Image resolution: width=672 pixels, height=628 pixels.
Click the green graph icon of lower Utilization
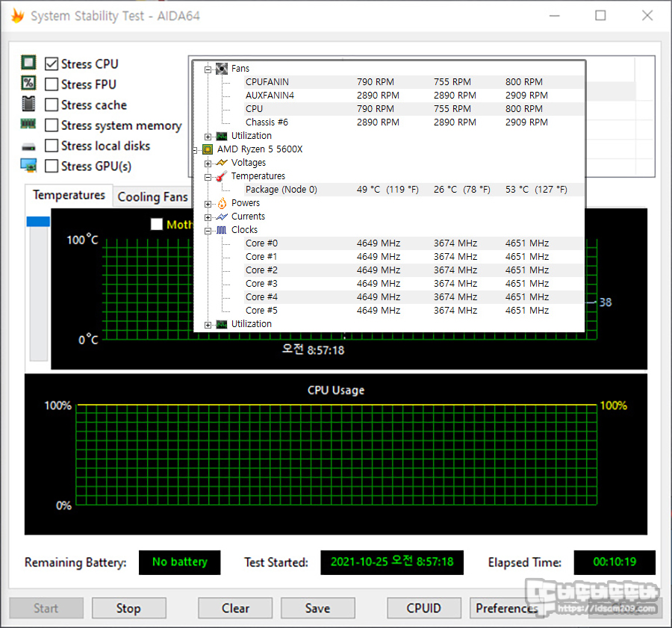pyautogui.click(x=222, y=325)
